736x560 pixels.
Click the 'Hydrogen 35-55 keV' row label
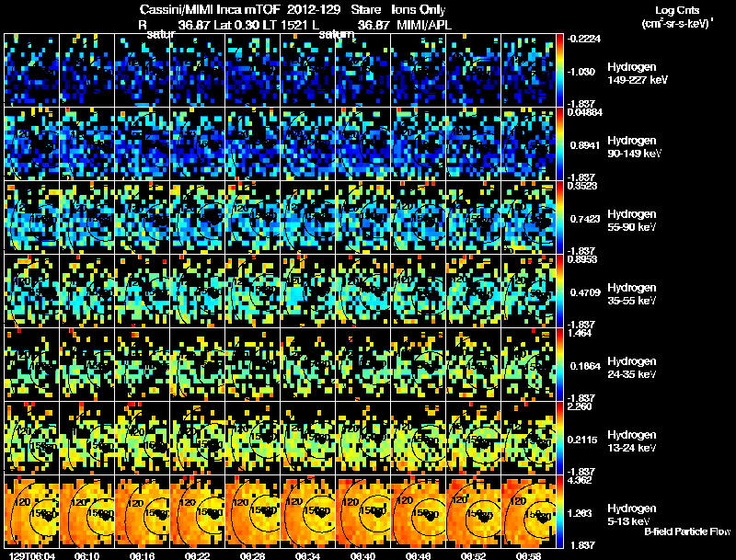(632, 294)
